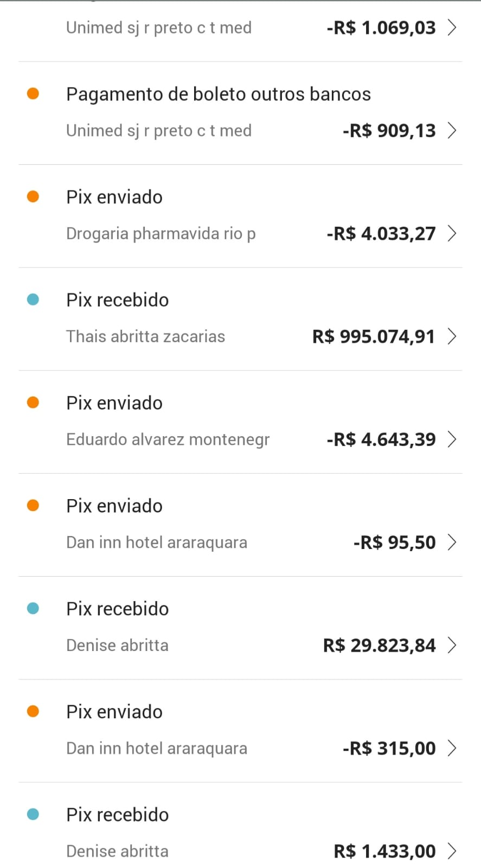
Task: Open Thais abritta zacarias Pix recebido
Action: (145, 336)
